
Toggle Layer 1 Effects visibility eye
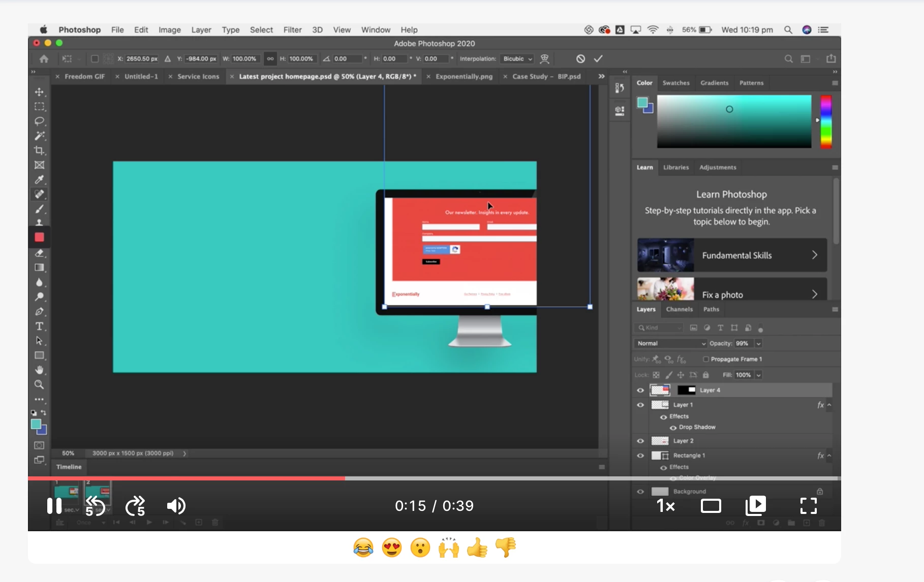point(663,416)
